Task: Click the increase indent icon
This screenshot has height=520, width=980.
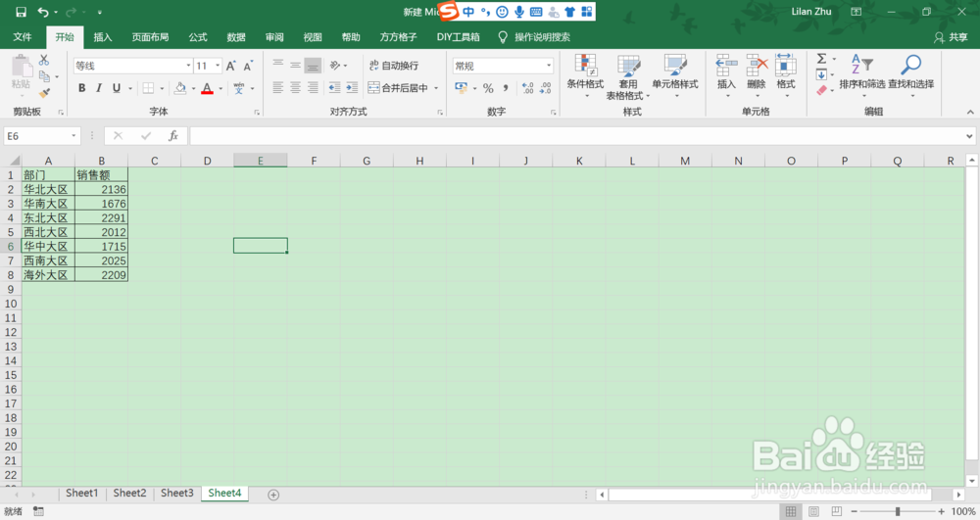Action: tap(353, 88)
